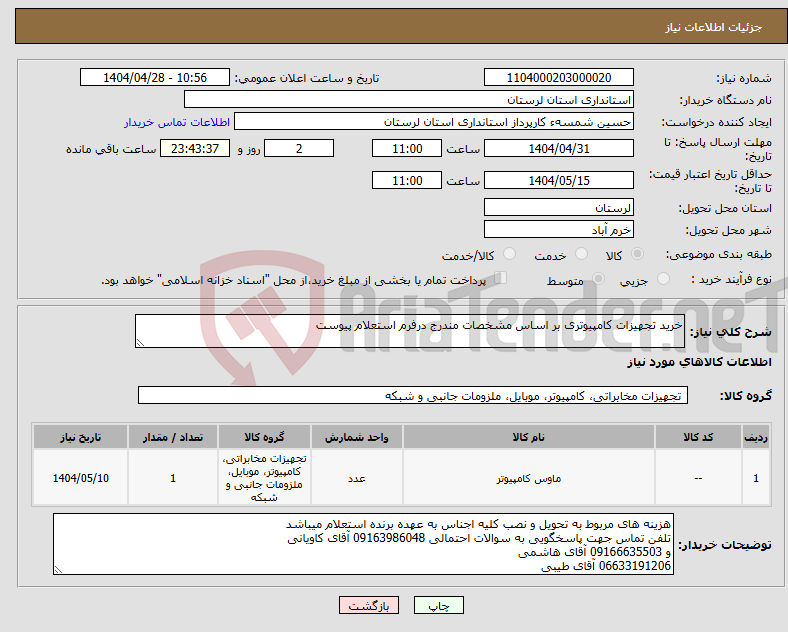Select the کالا radio button

(637, 254)
